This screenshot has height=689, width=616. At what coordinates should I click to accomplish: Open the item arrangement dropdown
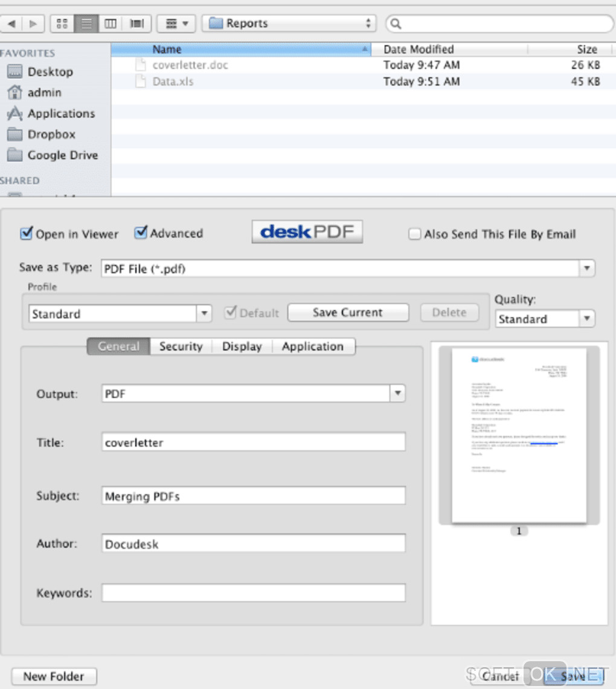[x=176, y=24]
